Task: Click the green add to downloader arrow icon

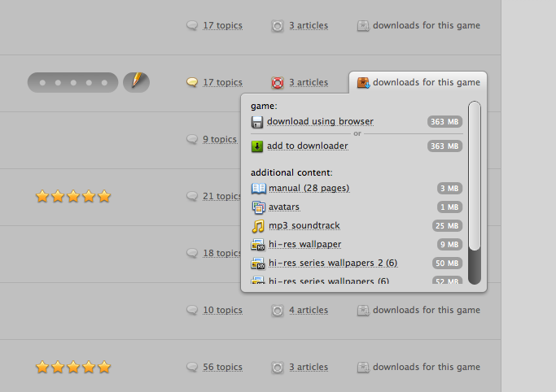Action: click(257, 146)
